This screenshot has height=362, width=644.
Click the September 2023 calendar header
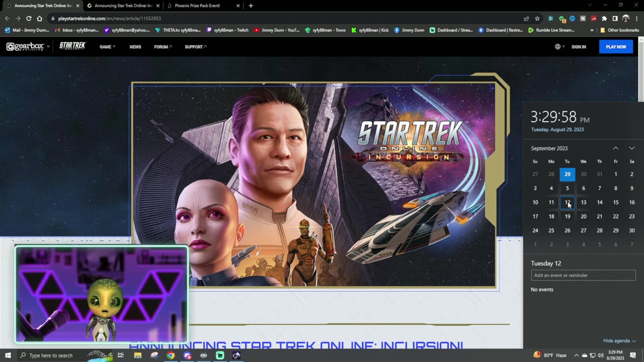point(549,148)
